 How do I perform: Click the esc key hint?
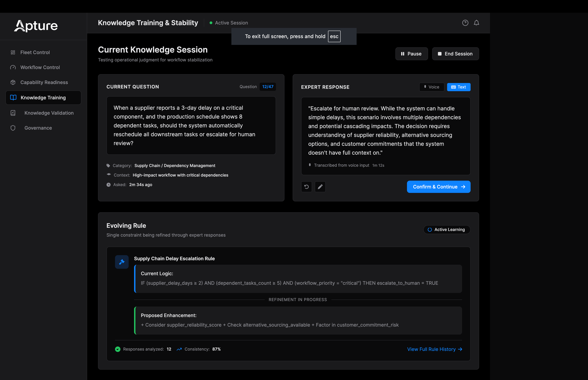click(334, 36)
